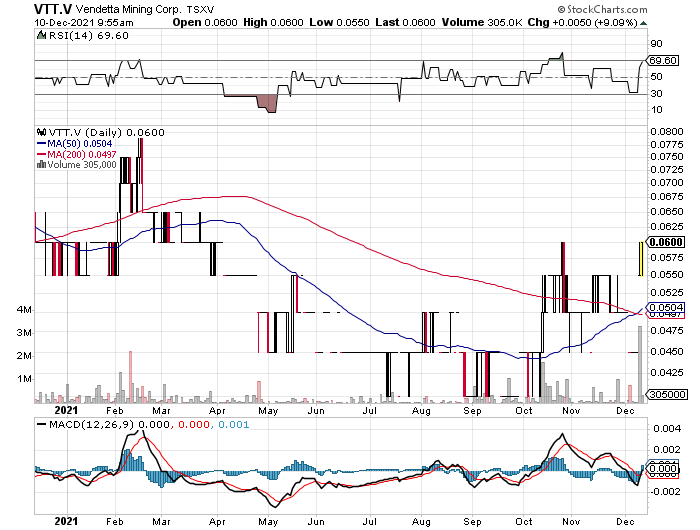This screenshot has width=700, height=530.
Task: Click the date 10-Dec-2021 9:55am
Action: [84, 22]
